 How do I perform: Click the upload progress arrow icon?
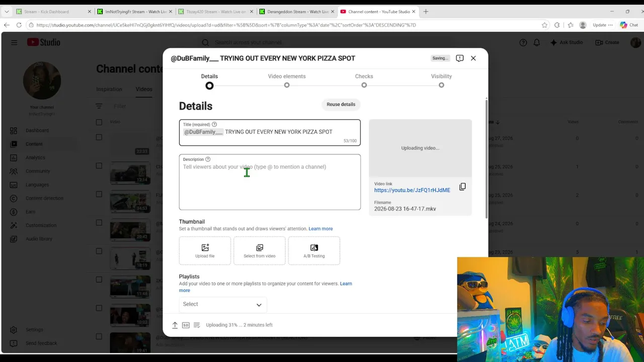pos(175,325)
